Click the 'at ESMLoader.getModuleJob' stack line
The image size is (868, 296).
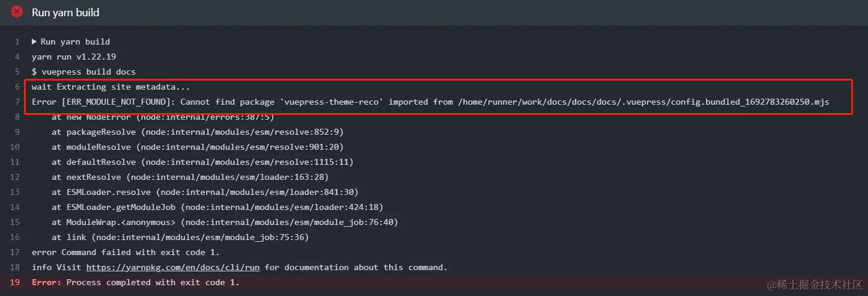click(217, 207)
